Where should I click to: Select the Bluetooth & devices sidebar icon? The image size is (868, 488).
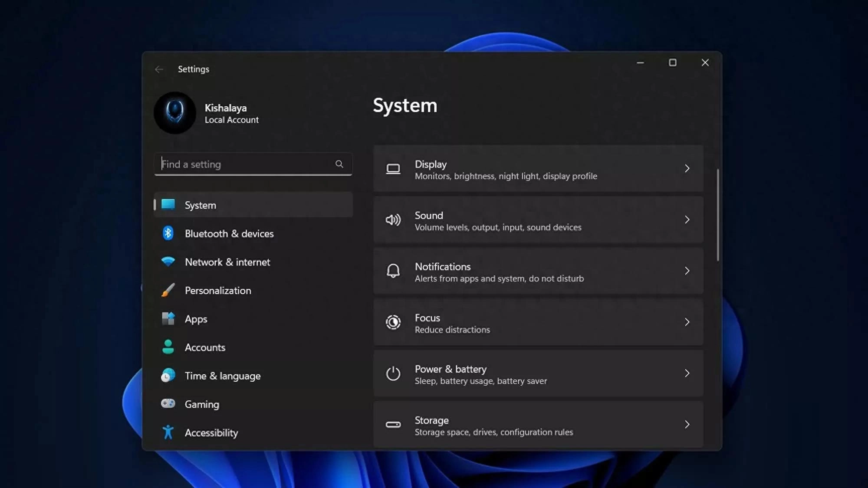(168, 233)
